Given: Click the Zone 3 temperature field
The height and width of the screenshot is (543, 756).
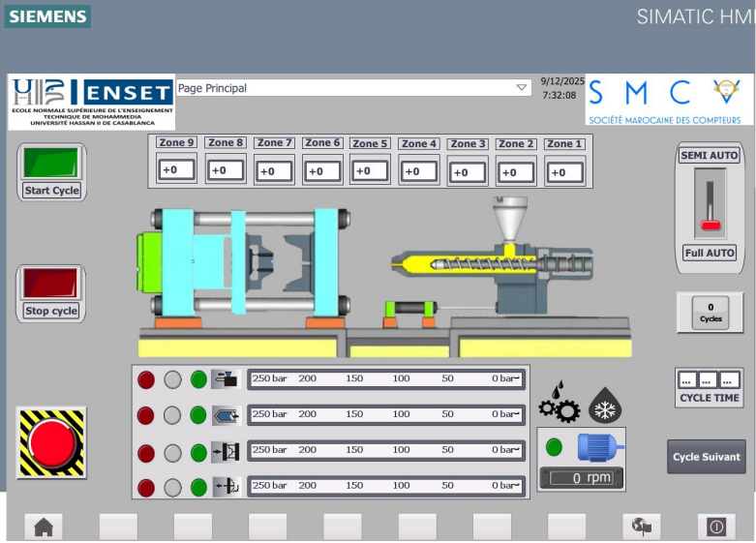Looking at the screenshot, I should click(x=468, y=172).
